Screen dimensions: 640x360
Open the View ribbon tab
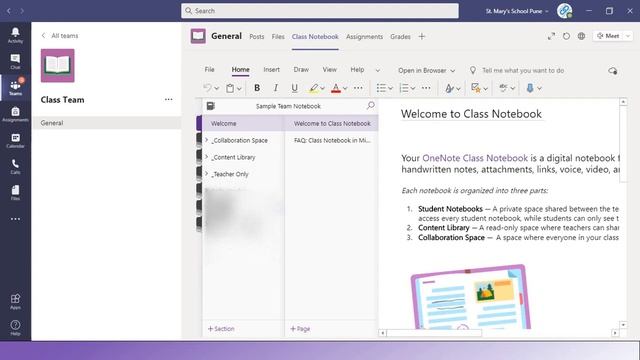pyautogui.click(x=329, y=70)
